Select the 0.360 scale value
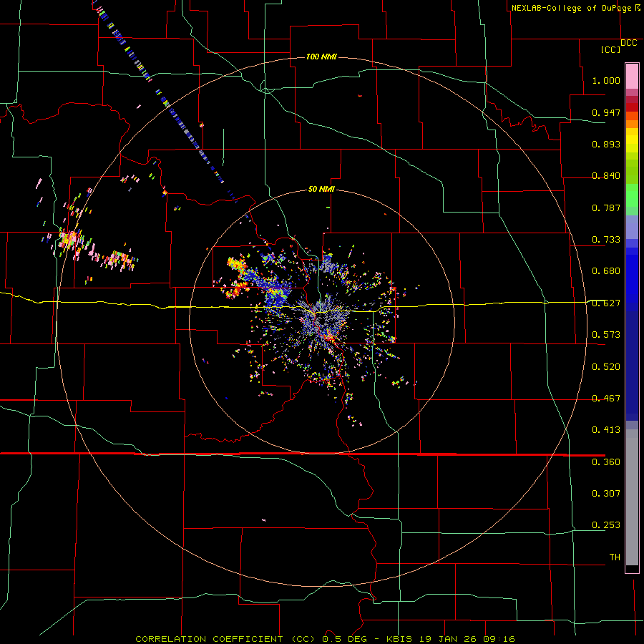This screenshot has width=644, height=644. pyautogui.click(x=606, y=462)
